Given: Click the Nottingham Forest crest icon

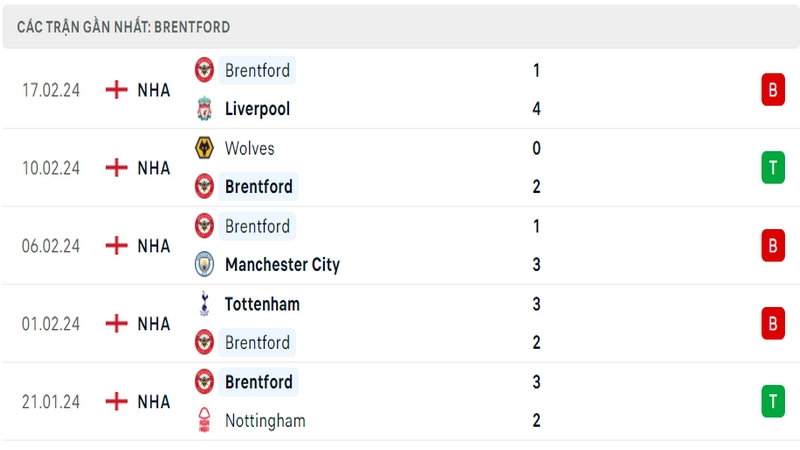Looking at the screenshot, I should pos(204,420).
